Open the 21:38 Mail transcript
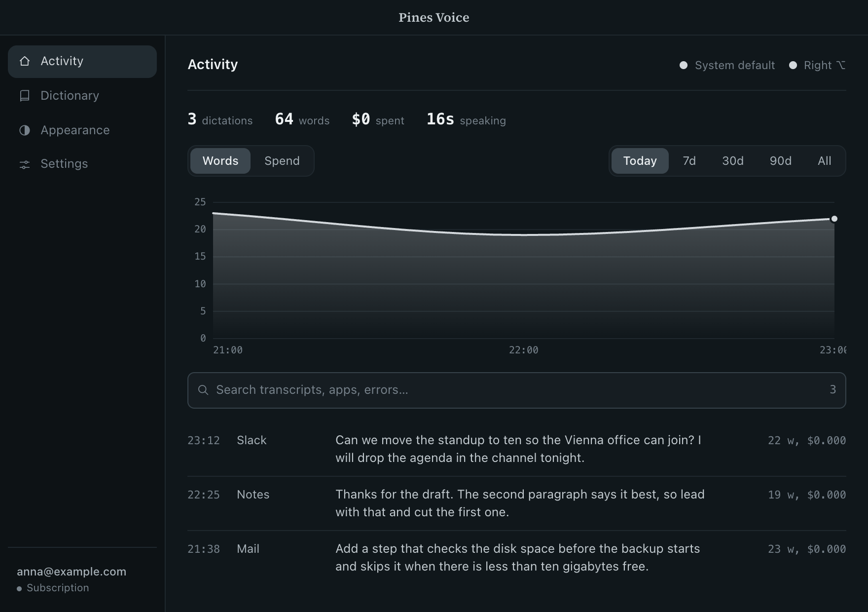868x612 pixels. 517,558
